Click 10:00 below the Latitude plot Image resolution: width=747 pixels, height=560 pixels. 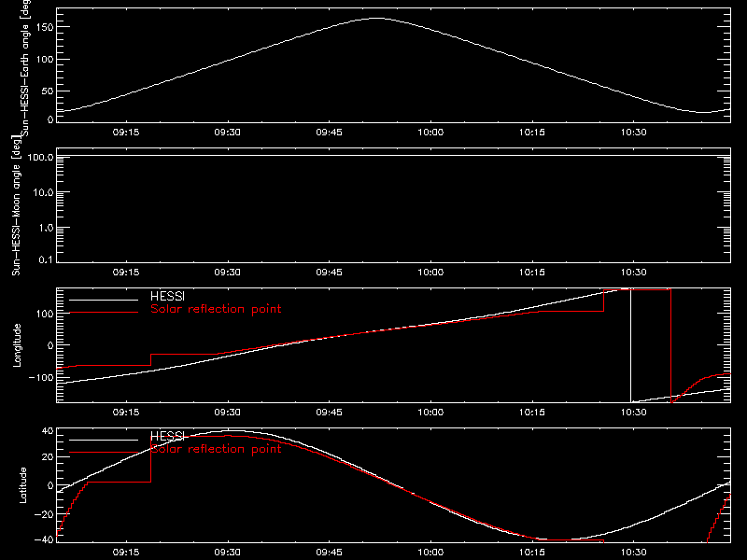click(x=430, y=553)
